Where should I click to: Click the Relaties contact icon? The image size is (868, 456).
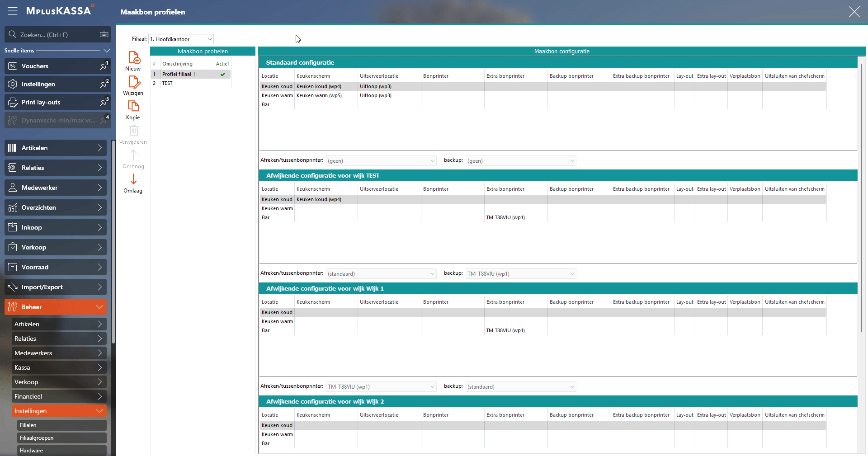[x=13, y=168]
